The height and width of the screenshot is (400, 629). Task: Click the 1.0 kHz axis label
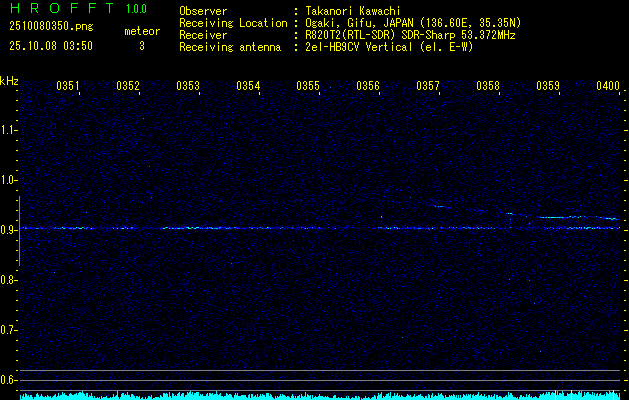coord(8,180)
